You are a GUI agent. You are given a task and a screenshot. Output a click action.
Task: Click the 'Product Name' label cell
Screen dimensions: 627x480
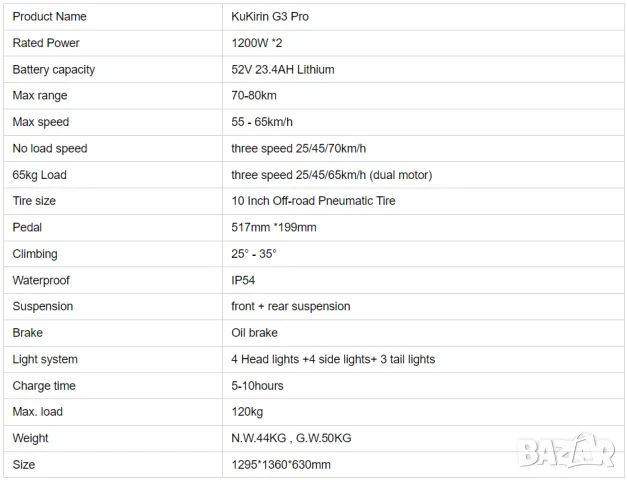pos(49,17)
